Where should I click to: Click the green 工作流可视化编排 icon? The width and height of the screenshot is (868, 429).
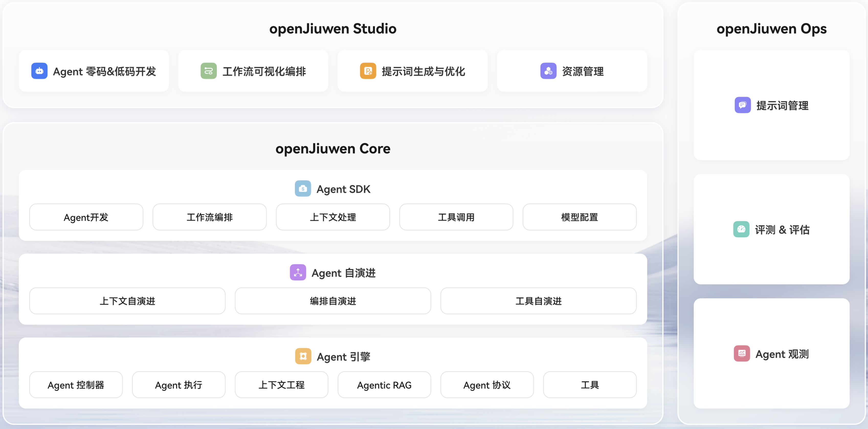click(x=208, y=71)
